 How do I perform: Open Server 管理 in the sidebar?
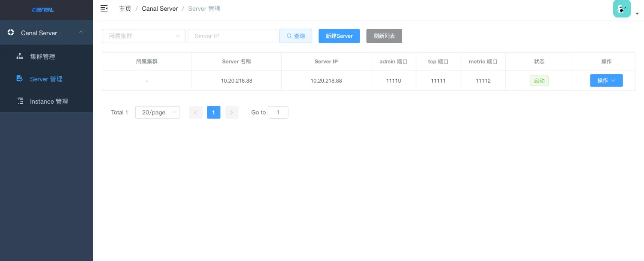[x=46, y=79]
